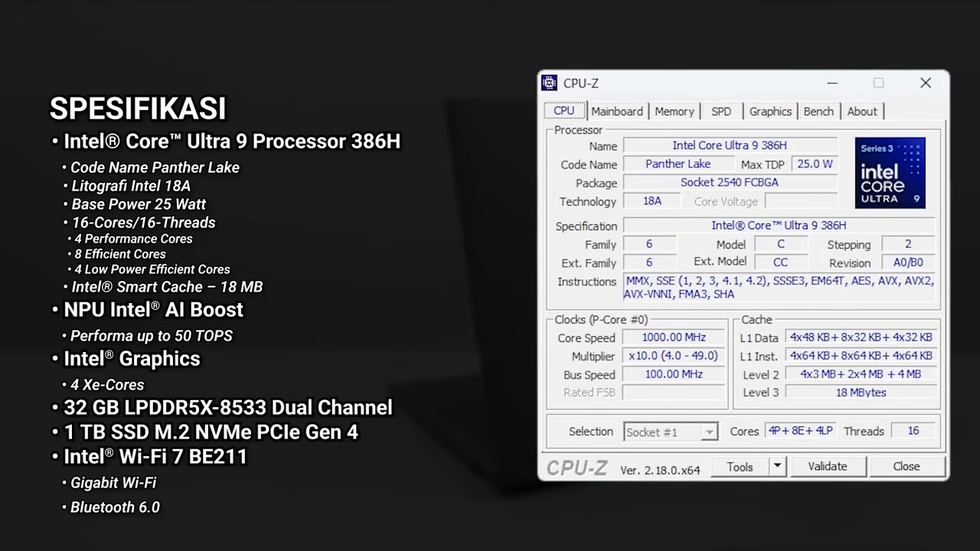Click the Technology value '18A'
This screenshot has height=551, width=980.
652,201
